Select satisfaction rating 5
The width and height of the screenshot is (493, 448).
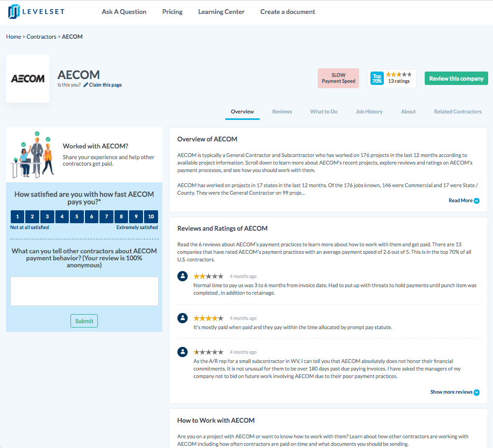point(77,217)
